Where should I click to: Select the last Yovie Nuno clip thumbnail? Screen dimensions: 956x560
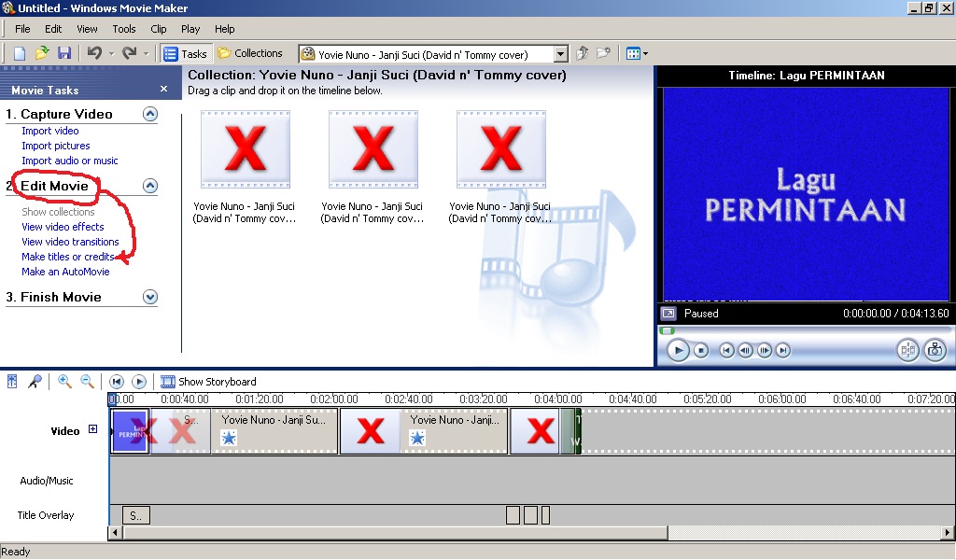point(501,148)
